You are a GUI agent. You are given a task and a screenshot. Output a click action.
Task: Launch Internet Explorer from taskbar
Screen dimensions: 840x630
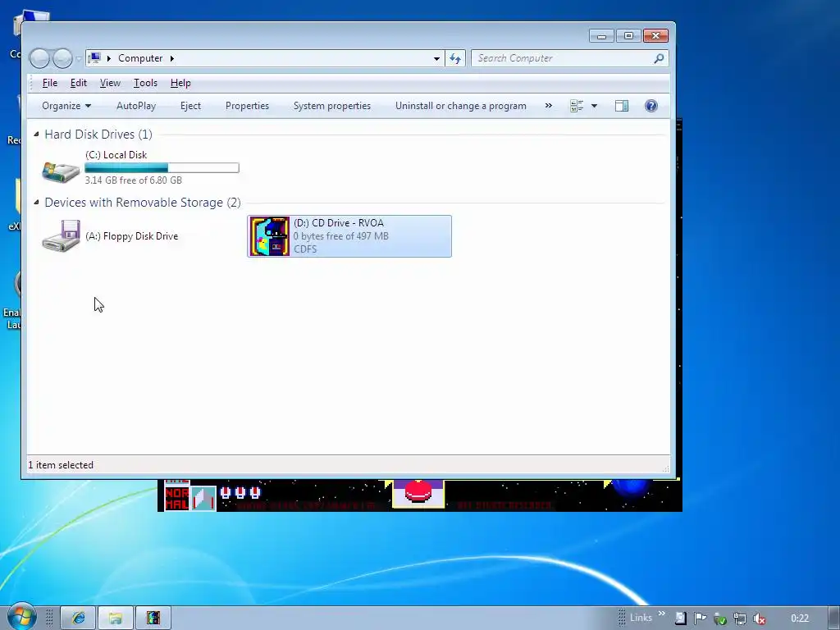(x=78, y=619)
